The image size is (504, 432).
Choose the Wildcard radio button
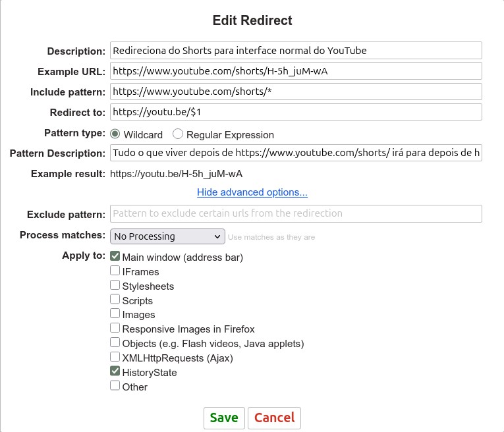[115, 134]
